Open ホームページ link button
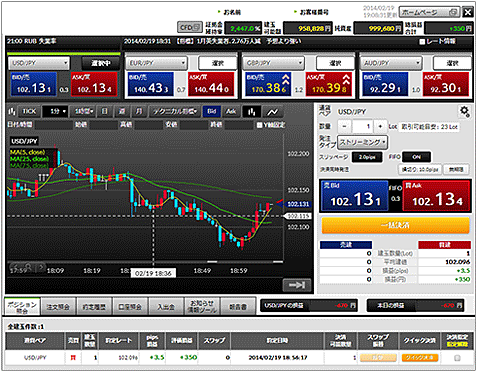The image size is (478, 372). tap(429, 12)
